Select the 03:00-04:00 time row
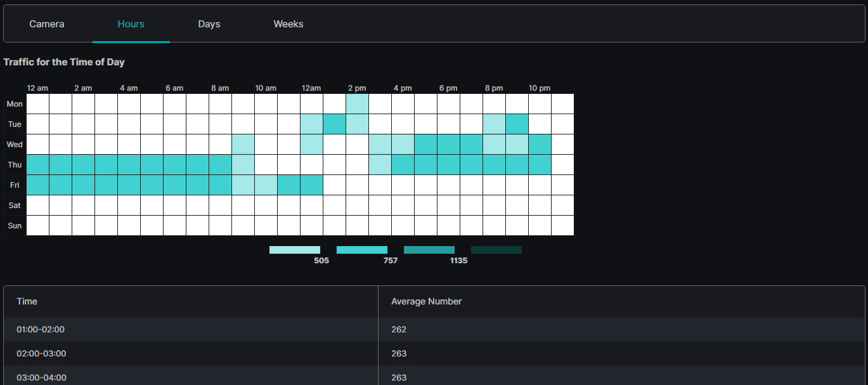This screenshot has height=385, width=868. click(x=434, y=375)
